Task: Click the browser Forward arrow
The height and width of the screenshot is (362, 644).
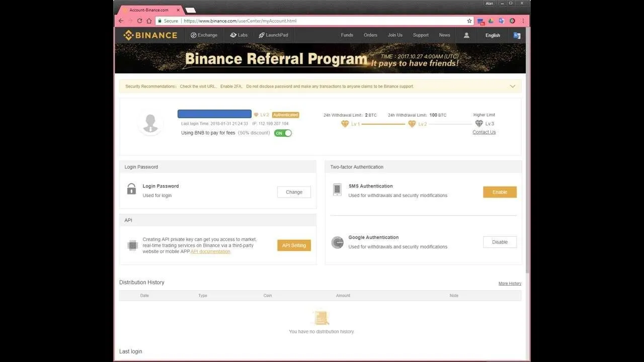Action: [x=130, y=21]
